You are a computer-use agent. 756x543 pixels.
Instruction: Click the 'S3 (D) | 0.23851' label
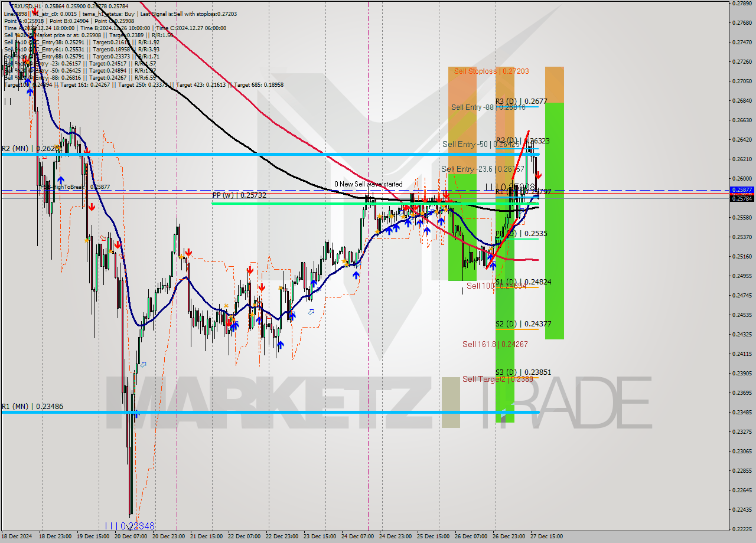point(523,372)
